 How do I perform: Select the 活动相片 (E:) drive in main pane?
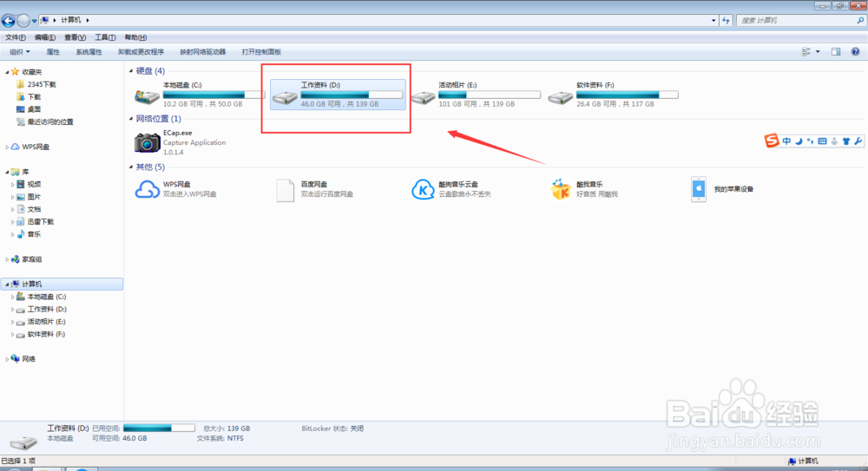point(475,94)
